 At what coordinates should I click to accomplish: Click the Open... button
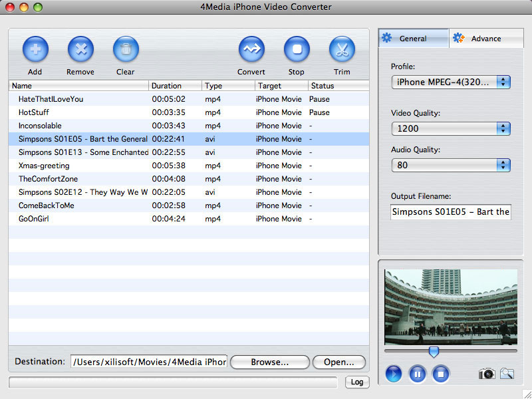(x=339, y=362)
